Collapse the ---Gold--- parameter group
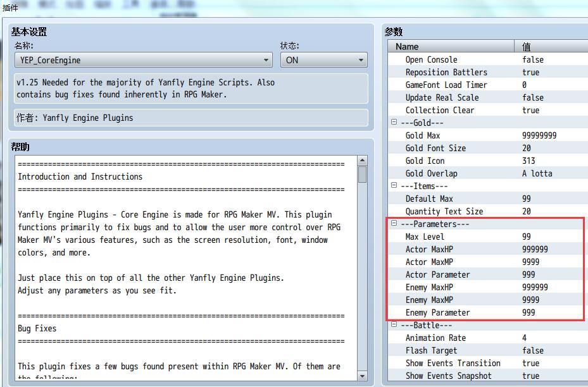This screenshot has width=588, height=387. (394, 122)
